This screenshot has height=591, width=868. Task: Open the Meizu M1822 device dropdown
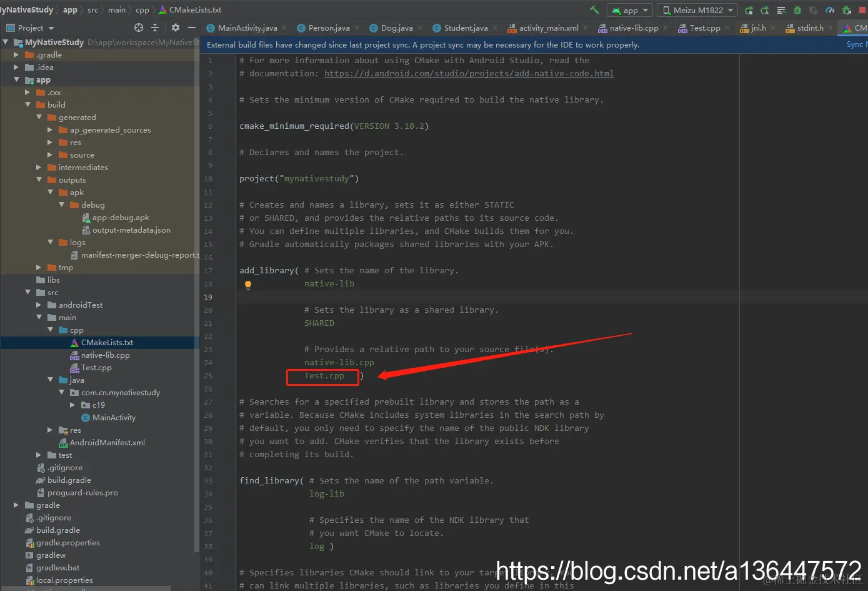point(697,10)
